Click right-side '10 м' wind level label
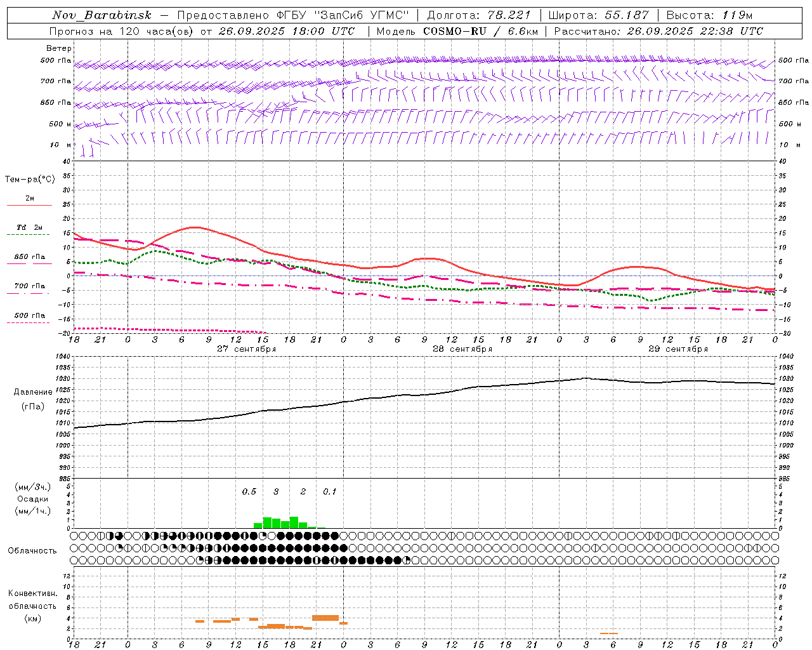Image resolution: width=812 pixels, height=650 pixels. click(x=789, y=145)
